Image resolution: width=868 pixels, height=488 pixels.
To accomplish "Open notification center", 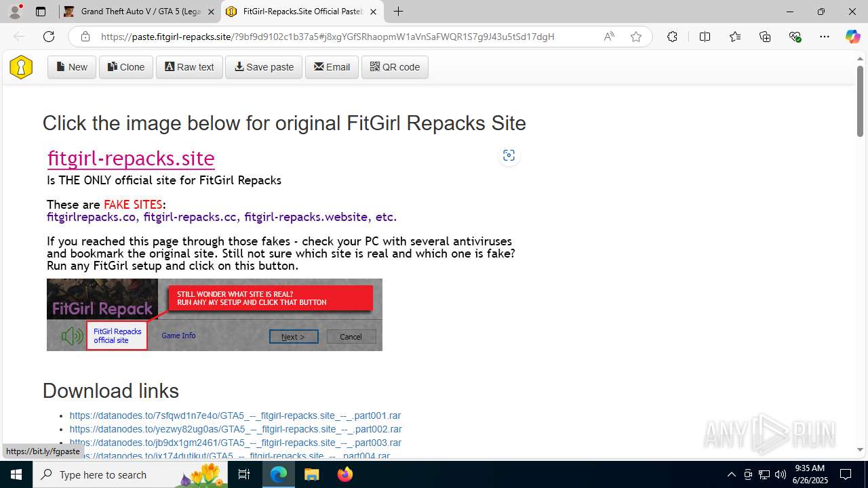I will point(846,474).
